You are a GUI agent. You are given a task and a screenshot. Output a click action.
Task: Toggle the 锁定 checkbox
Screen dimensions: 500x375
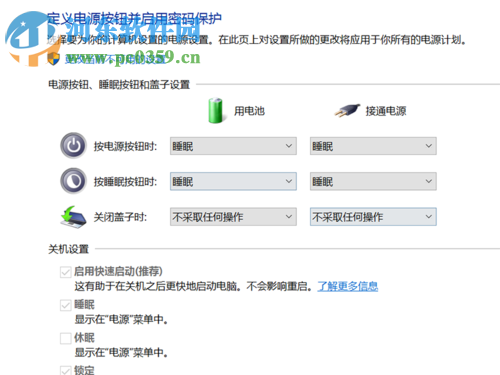(x=66, y=370)
